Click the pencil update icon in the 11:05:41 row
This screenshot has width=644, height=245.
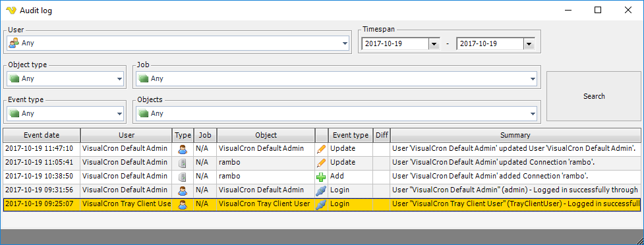pos(321,163)
